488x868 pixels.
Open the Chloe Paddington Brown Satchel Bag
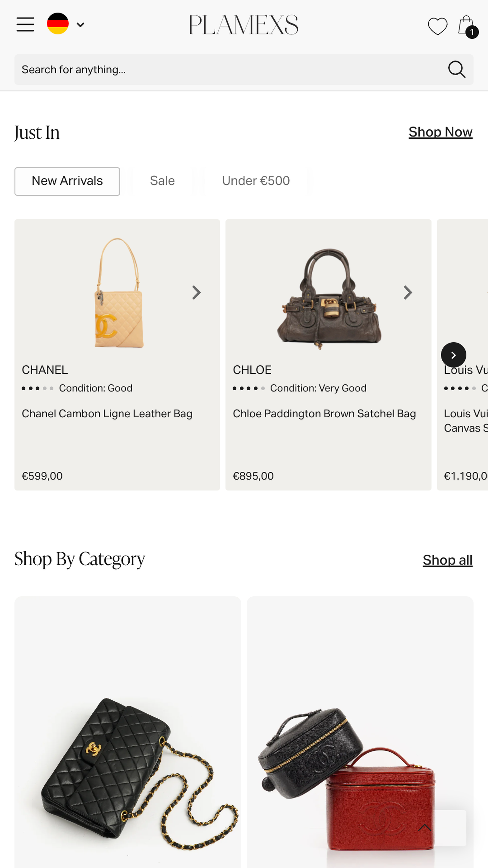pos(324,413)
